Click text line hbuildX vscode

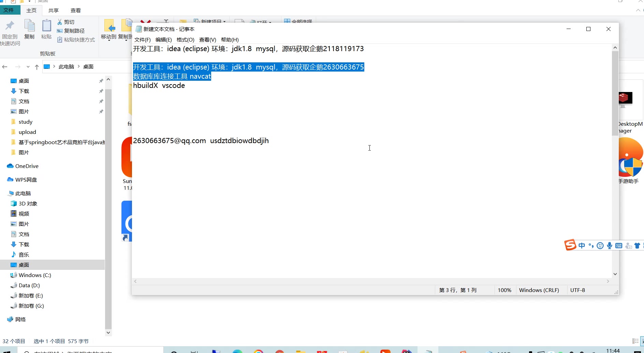point(159,86)
